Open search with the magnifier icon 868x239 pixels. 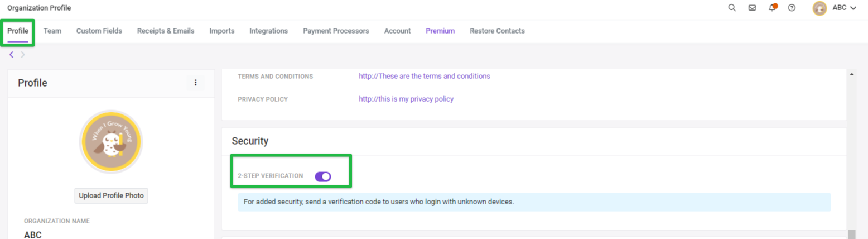coord(732,8)
